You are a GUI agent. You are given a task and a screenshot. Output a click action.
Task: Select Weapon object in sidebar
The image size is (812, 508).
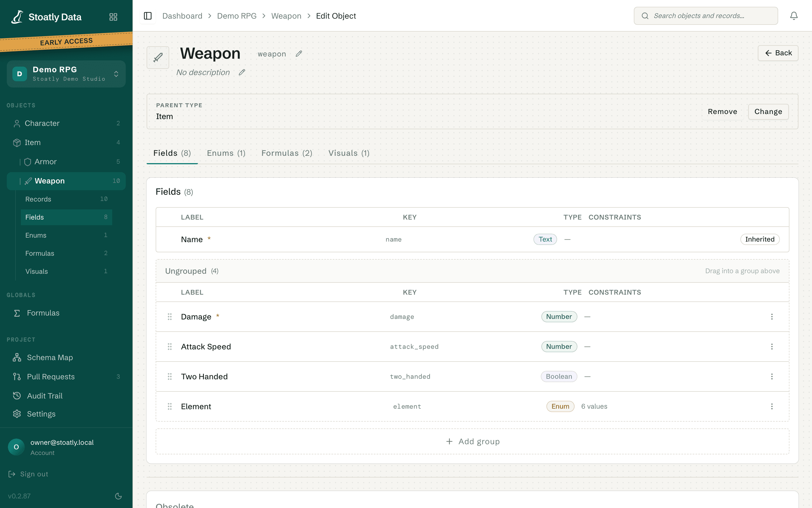click(66, 181)
